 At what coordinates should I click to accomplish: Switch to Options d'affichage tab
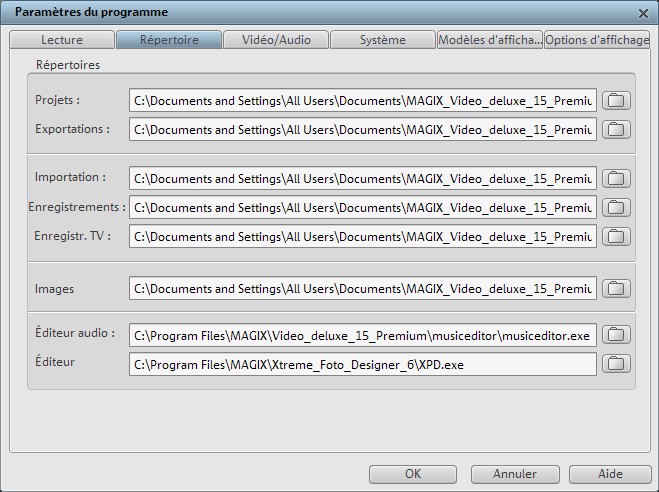click(597, 39)
